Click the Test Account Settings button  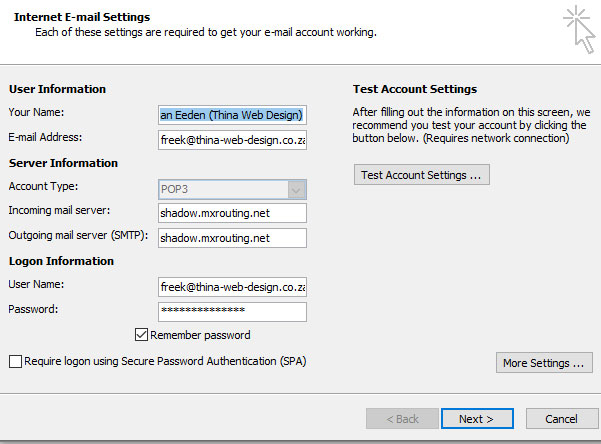pyautogui.click(x=421, y=175)
